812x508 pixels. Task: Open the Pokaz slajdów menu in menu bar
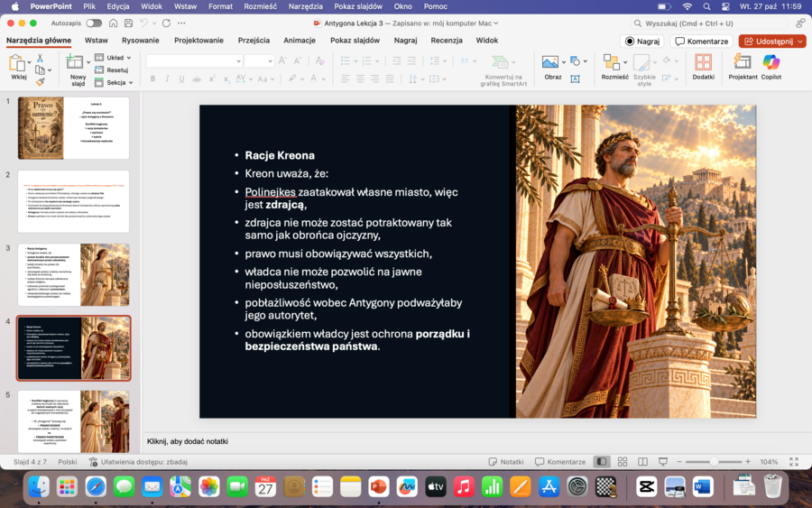tap(358, 6)
